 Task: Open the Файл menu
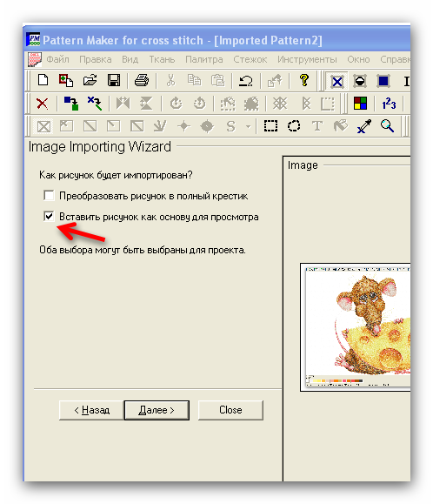tap(57, 59)
